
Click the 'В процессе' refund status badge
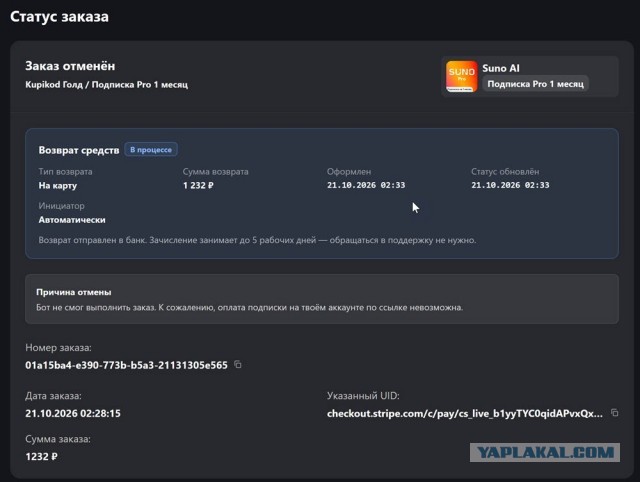click(151, 150)
